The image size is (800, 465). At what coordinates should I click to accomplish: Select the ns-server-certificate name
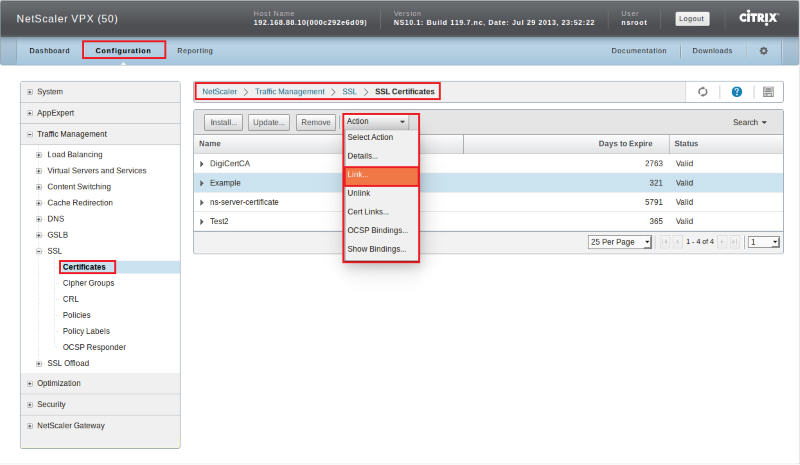tap(244, 202)
